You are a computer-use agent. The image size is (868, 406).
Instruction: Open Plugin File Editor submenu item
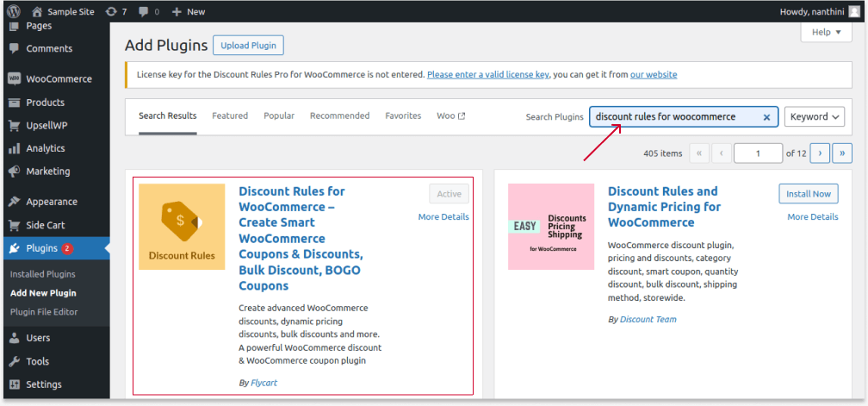click(x=44, y=312)
